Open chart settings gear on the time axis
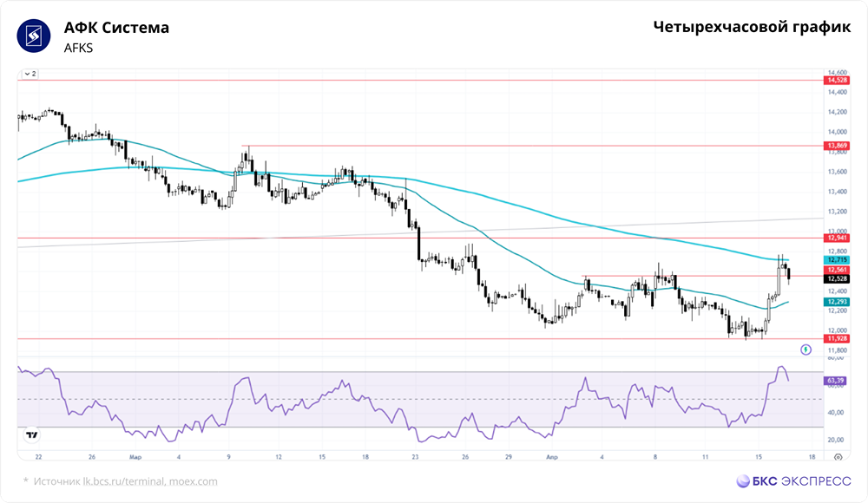The width and height of the screenshot is (868, 503). point(838,457)
